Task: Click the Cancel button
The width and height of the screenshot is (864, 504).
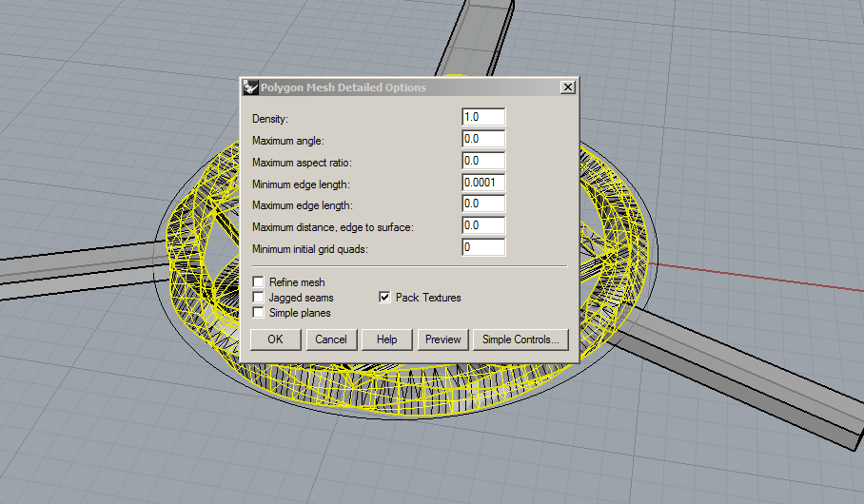Action: (331, 339)
